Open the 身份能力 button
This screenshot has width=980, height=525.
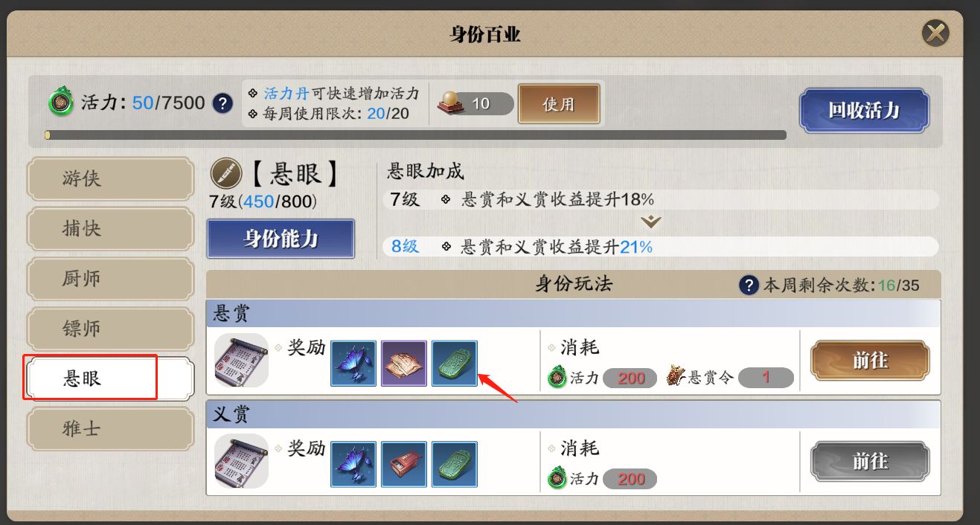point(281,239)
